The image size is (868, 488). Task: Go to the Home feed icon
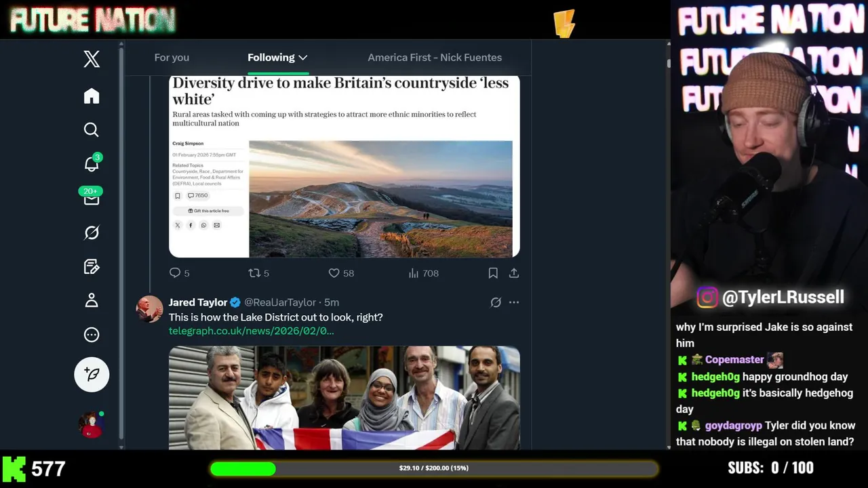pyautogui.click(x=92, y=96)
